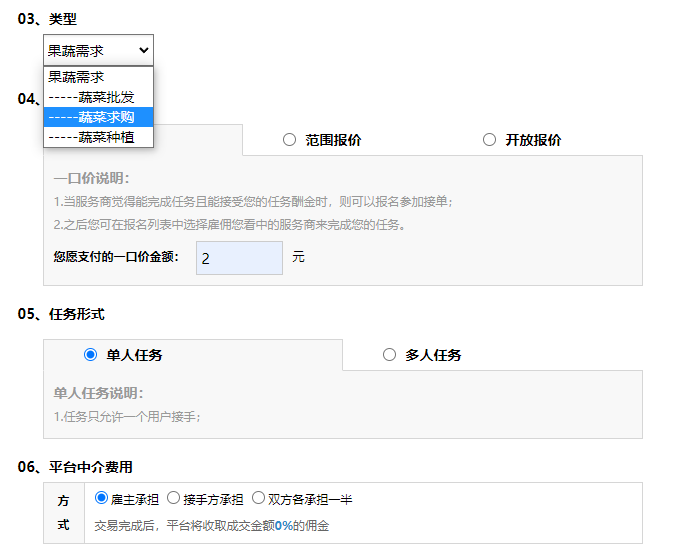The height and width of the screenshot is (558, 679).
Task: Click the 一口价金额 input field
Action: [239, 258]
